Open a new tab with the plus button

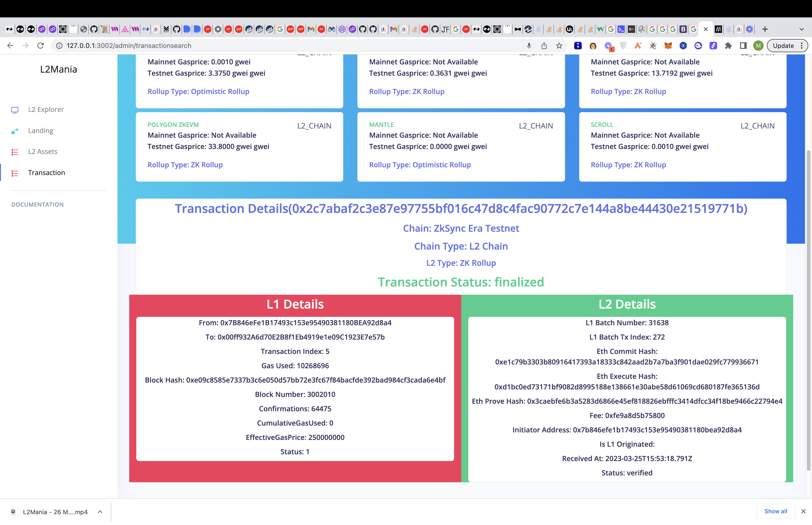765,29
